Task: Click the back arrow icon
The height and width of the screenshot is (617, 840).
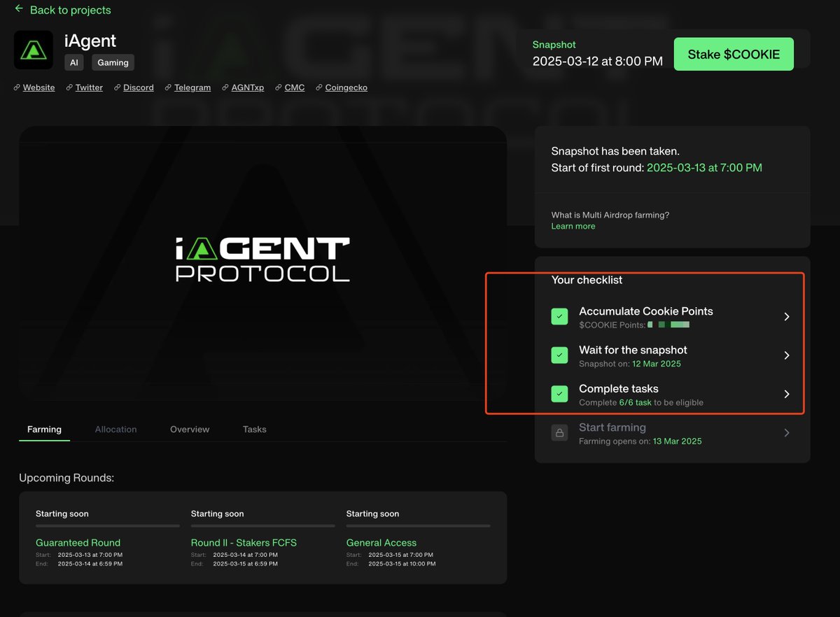Action: tap(19, 9)
